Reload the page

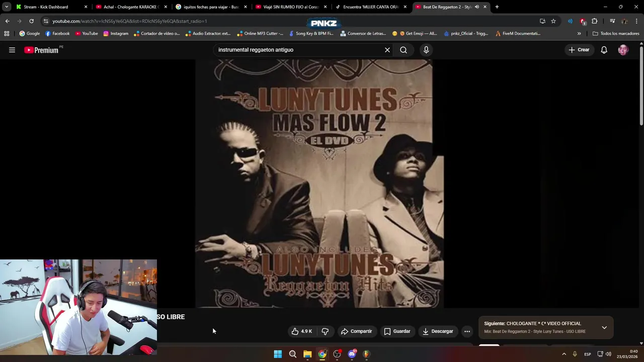point(31,21)
